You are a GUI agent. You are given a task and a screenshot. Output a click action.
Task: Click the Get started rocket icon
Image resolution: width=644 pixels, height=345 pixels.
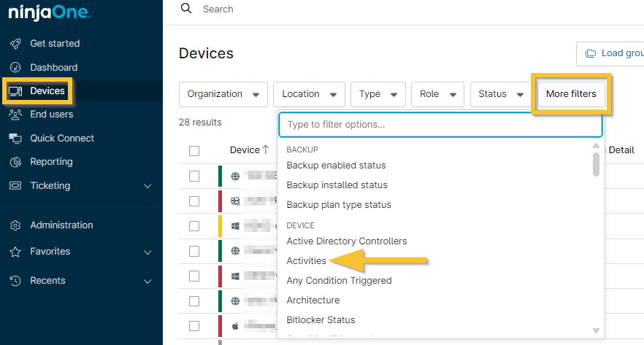[15, 44]
